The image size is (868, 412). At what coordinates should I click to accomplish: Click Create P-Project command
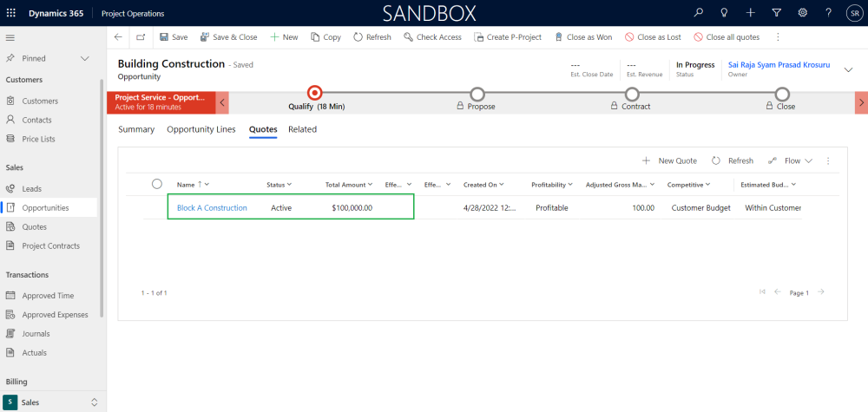pos(508,37)
